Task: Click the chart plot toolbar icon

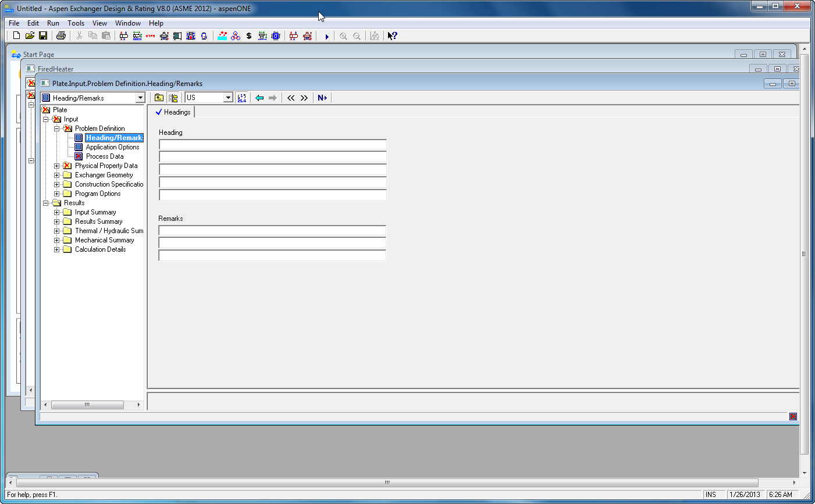Action: (375, 35)
